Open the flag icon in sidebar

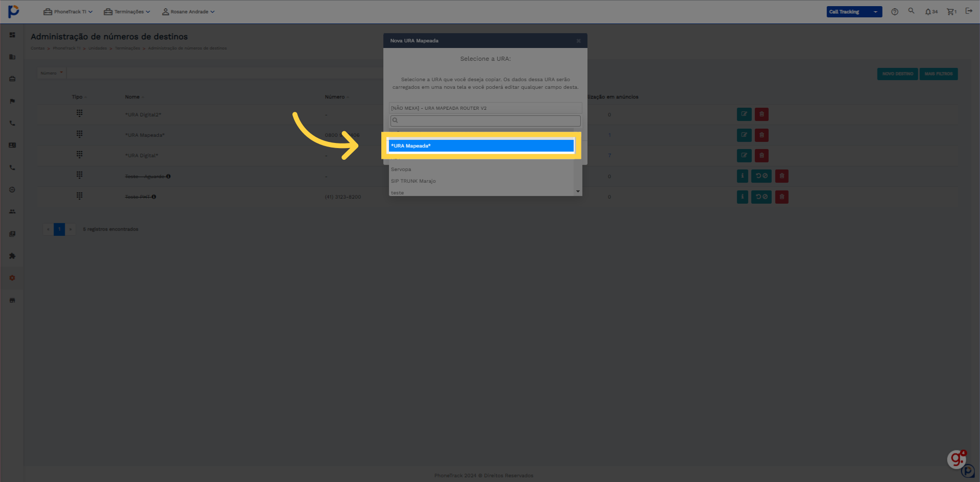point(12,101)
